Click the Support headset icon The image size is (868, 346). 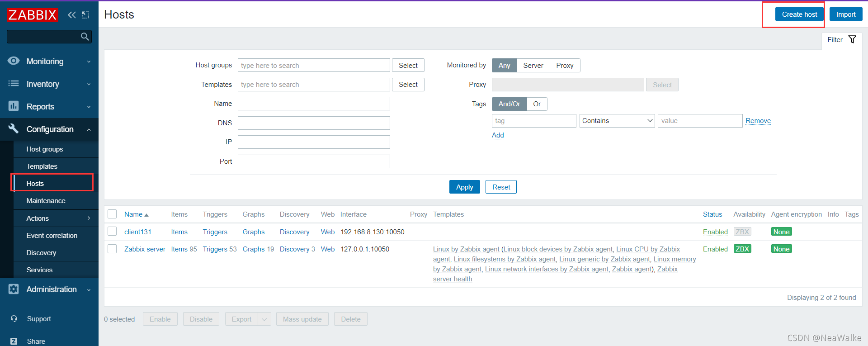click(14, 319)
